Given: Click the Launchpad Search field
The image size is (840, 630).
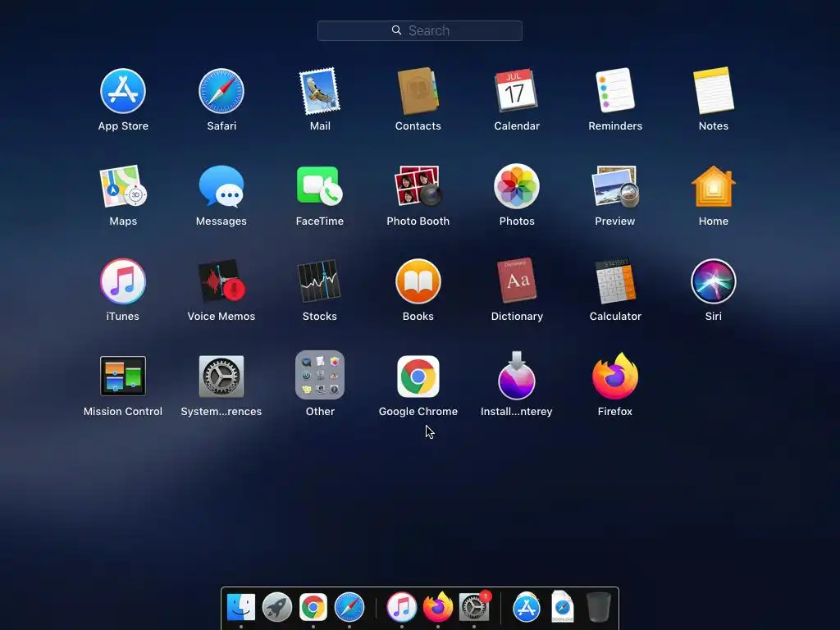Looking at the screenshot, I should click(420, 30).
